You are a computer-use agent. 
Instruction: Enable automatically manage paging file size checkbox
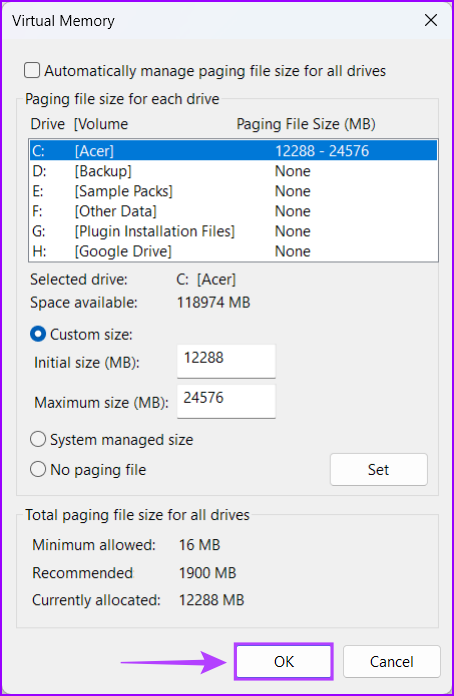[x=32, y=71]
